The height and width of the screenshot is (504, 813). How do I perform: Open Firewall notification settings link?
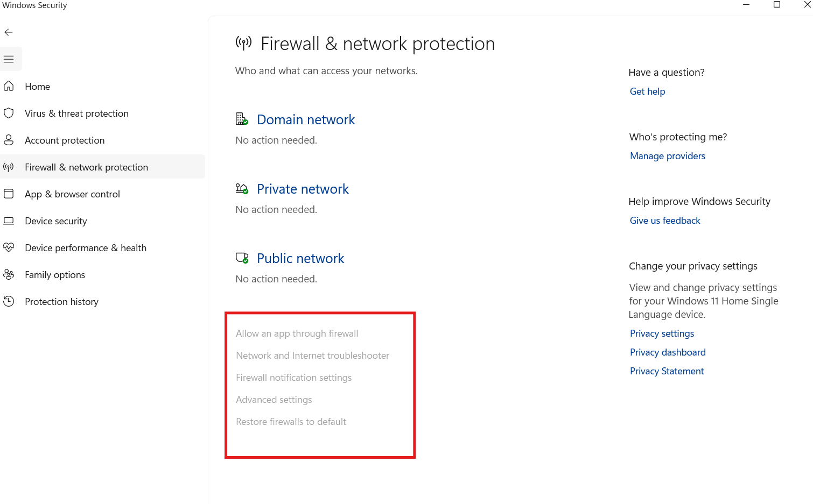(293, 378)
